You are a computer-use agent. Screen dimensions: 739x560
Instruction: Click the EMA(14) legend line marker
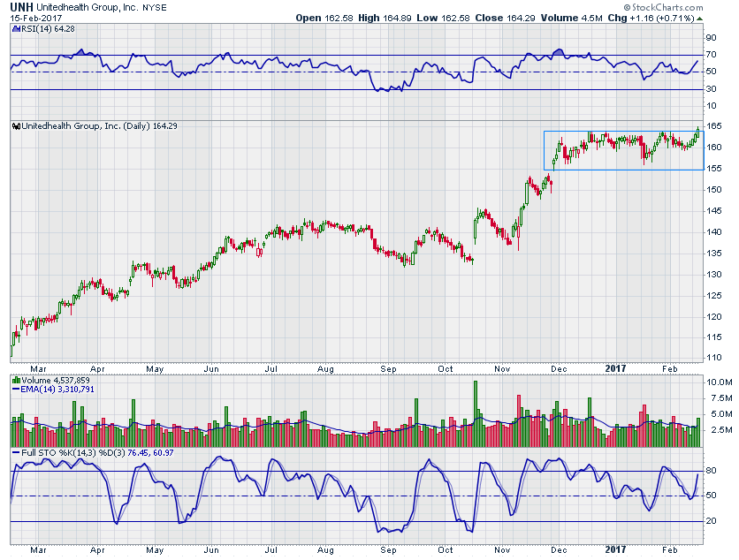click(x=16, y=390)
